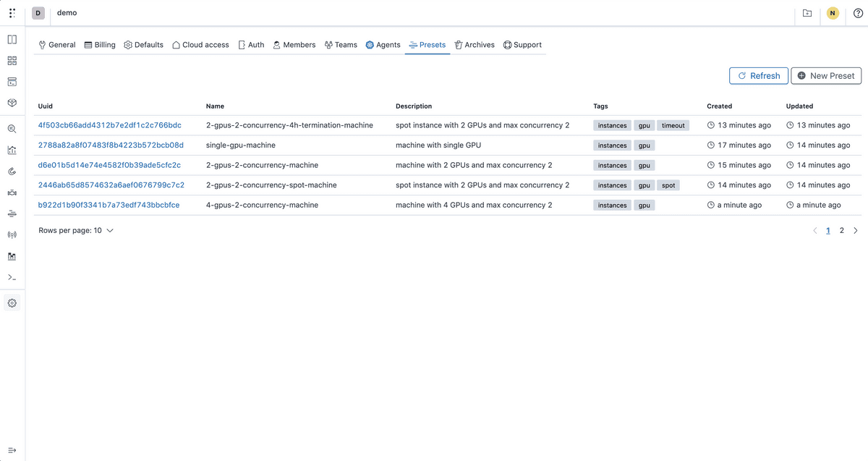The width and height of the screenshot is (868, 461).
Task: Click the hook-shaped sidebar icon
Action: click(12, 172)
